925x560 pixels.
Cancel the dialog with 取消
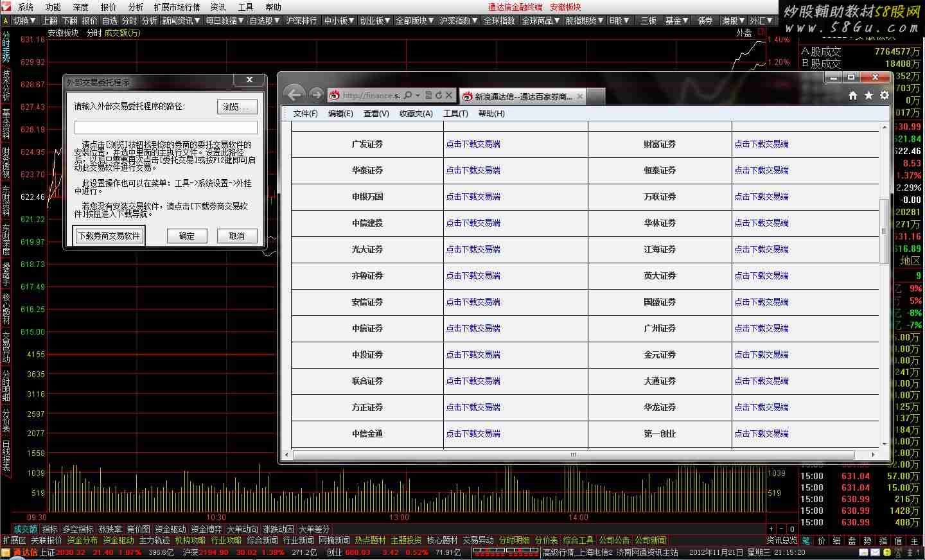(237, 236)
